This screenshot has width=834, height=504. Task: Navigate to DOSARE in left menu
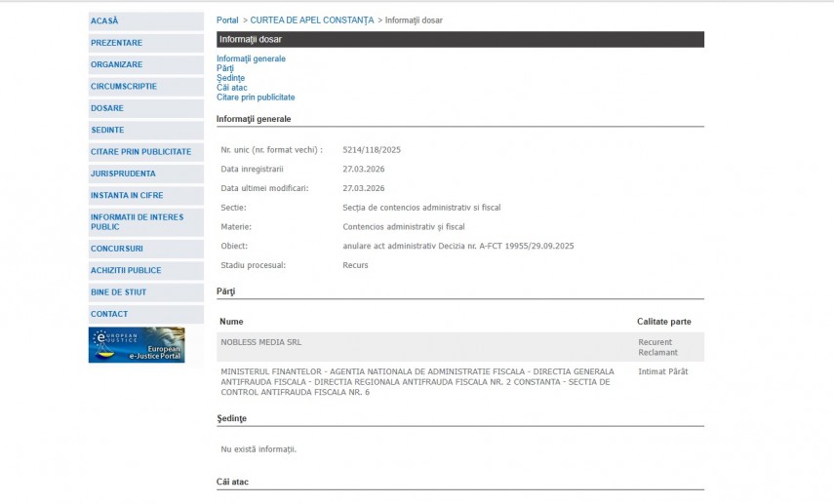click(107, 108)
